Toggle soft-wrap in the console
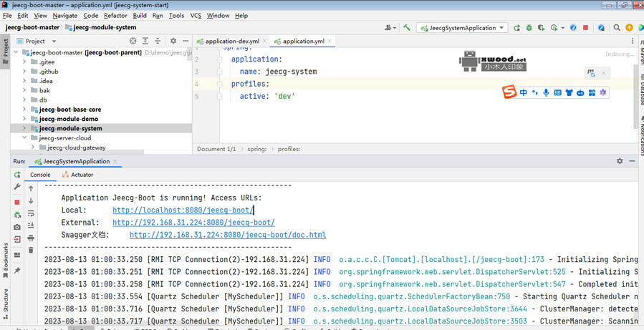Screen dimensions: 644x330 (x=31, y=213)
